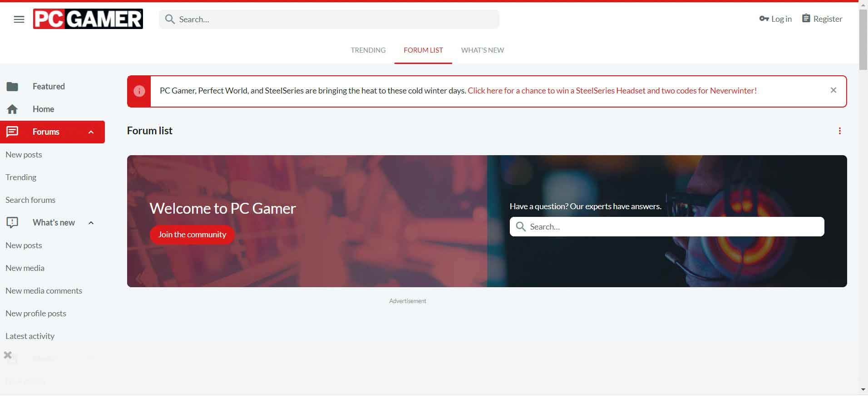Focus the experts Search field in banner

tap(667, 226)
